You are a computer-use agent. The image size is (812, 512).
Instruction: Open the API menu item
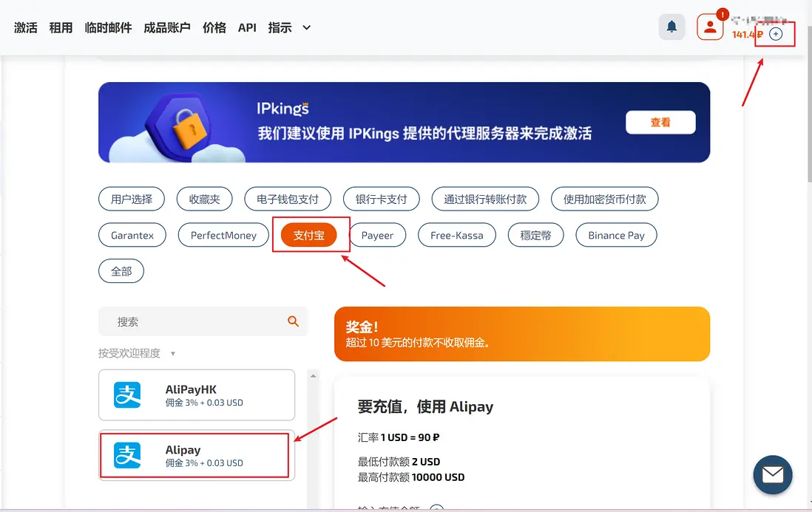coord(247,28)
